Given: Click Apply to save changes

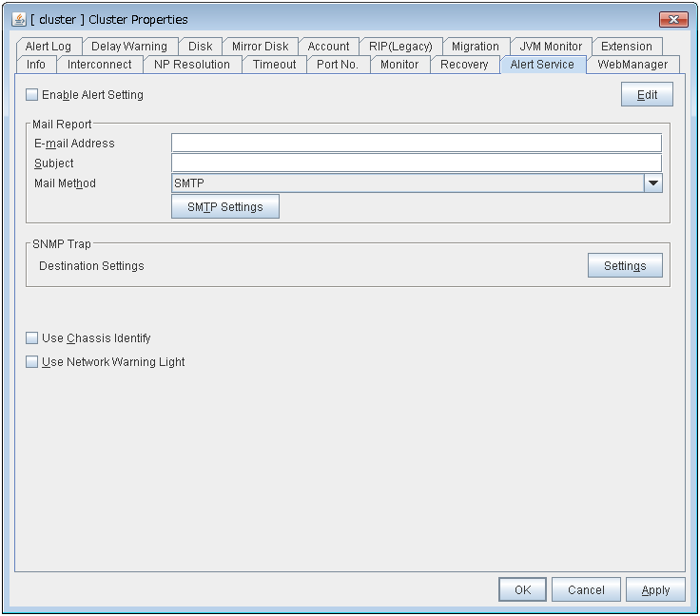Looking at the screenshot, I should pyautogui.click(x=655, y=590).
